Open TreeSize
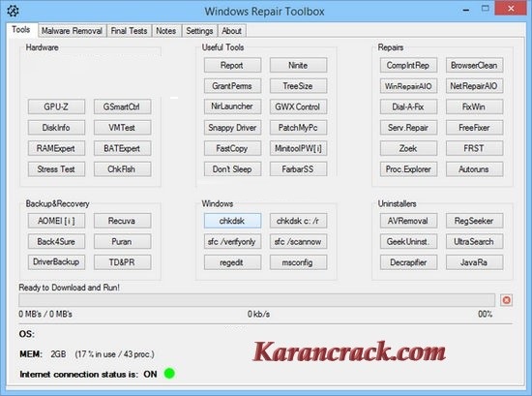Image resolution: width=532 pixels, height=396 pixels. click(x=298, y=86)
